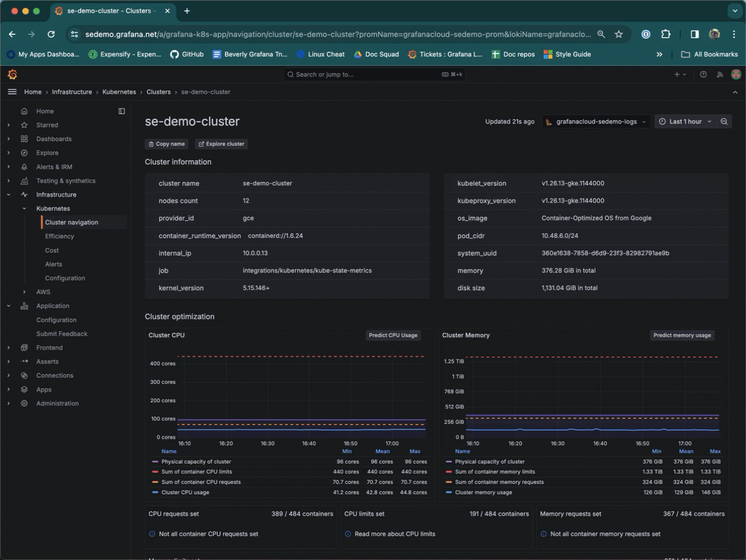Screen dimensions: 746x560
Task: Open the Last 1 hour time picker
Action: (x=685, y=122)
